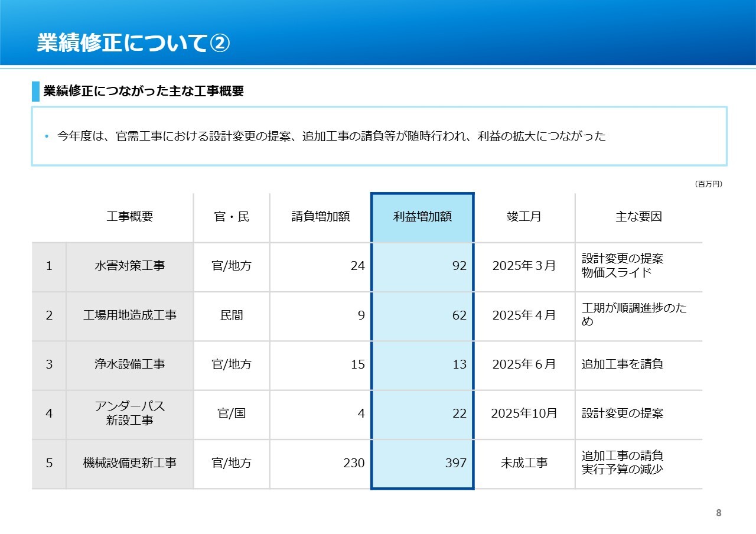Image resolution: width=756 pixels, height=534 pixels.
Task: Select the highlighted 利益増加額 column header
Action: pyautogui.click(x=422, y=217)
